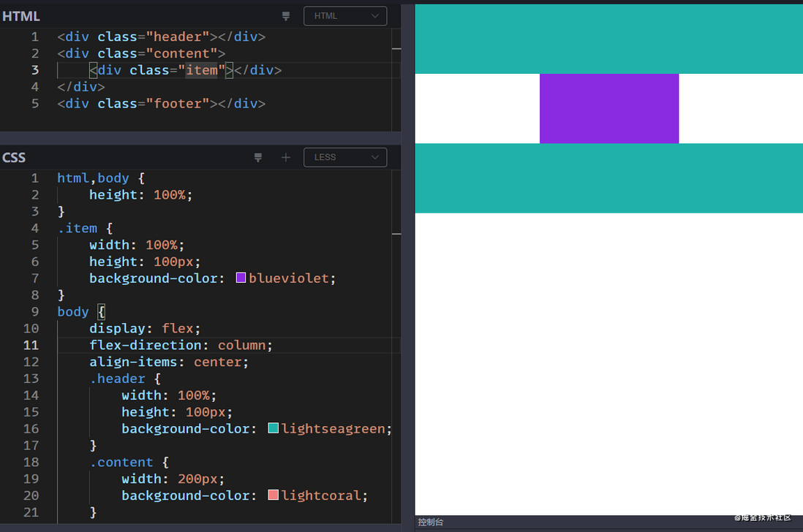The image size is (803, 532).
Task: Click the purple item box in preview
Action: tap(609, 108)
